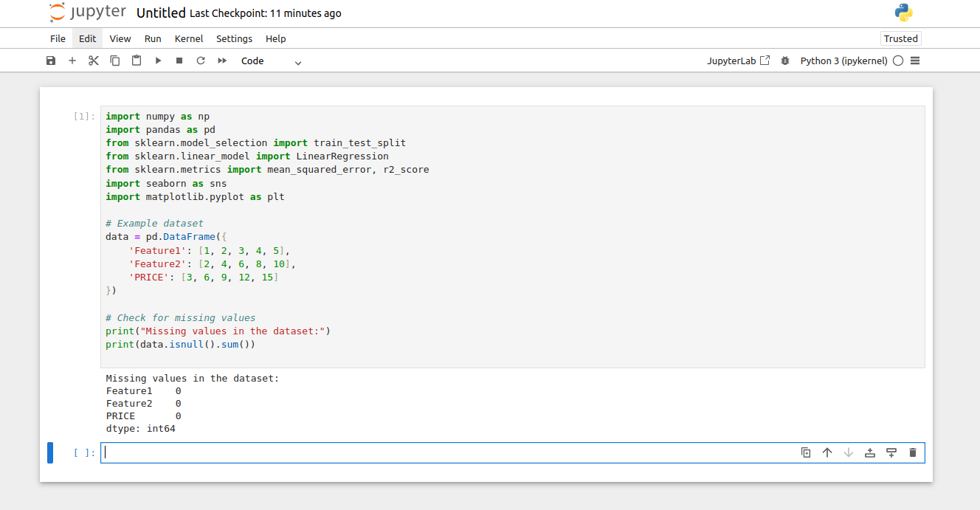Open the Settings menu

(234, 38)
